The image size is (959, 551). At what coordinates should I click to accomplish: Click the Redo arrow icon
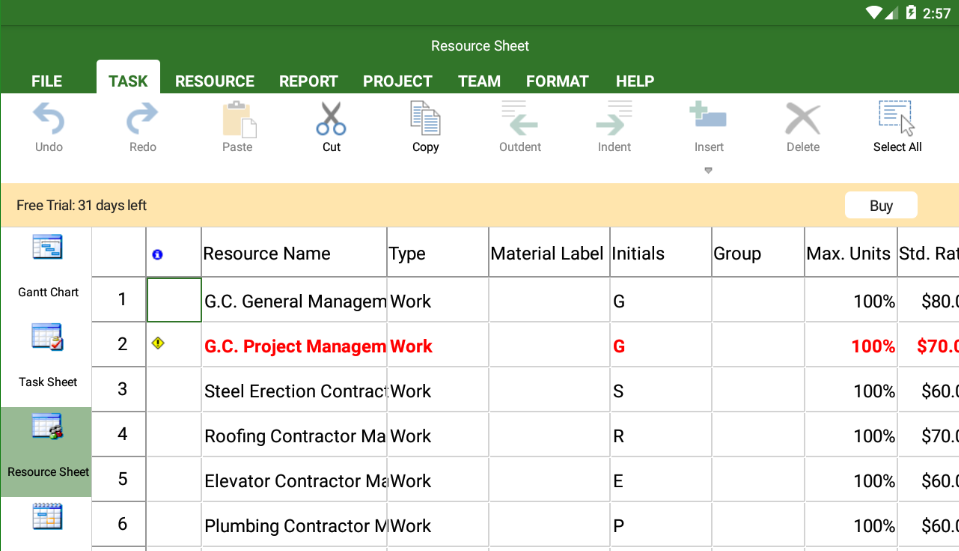click(142, 118)
